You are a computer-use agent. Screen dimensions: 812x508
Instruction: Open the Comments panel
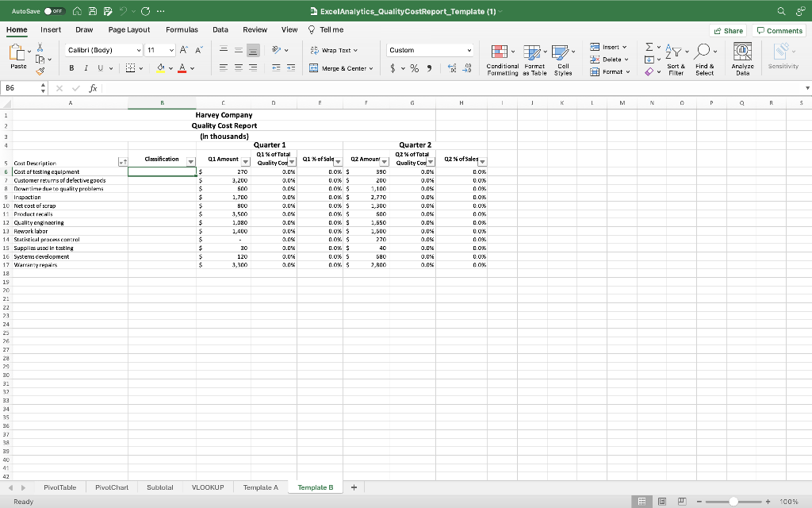pyautogui.click(x=778, y=29)
